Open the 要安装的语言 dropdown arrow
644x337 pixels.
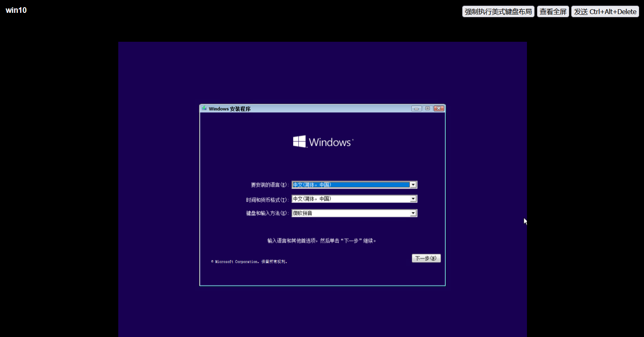413,185
